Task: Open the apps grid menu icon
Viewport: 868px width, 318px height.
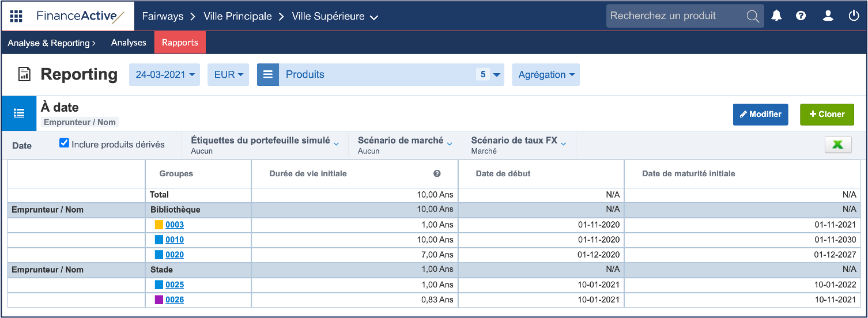Action: pyautogui.click(x=16, y=16)
